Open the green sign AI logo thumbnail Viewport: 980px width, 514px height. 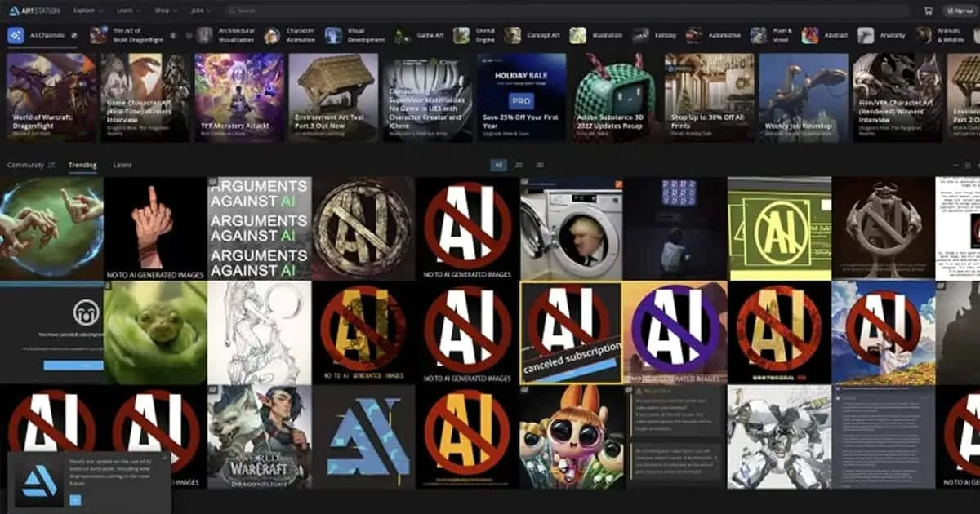[x=779, y=228]
